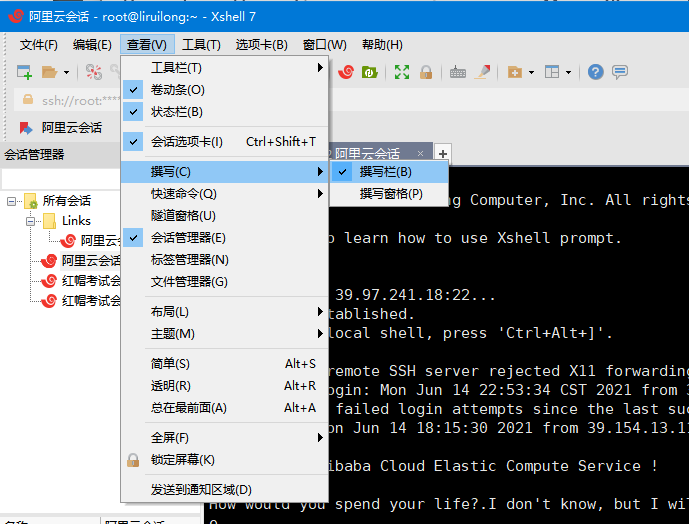Open the dropdown arrow beside Open folder icon
The height and width of the screenshot is (524, 689).
tap(66, 72)
